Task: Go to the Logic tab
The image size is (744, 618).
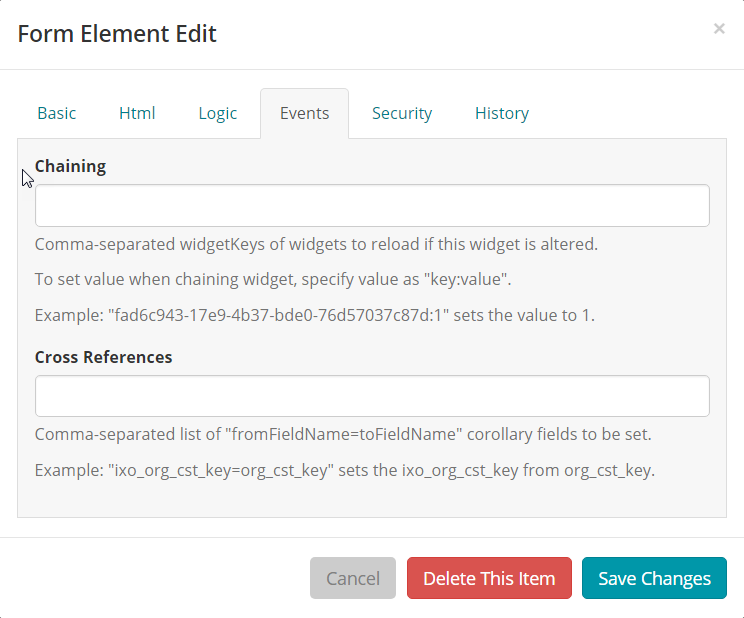Action: pyautogui.click(x=218, y=113)
